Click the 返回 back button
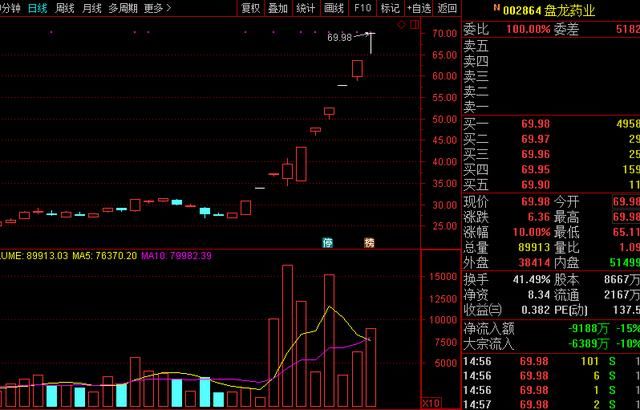 click(447, 8)
